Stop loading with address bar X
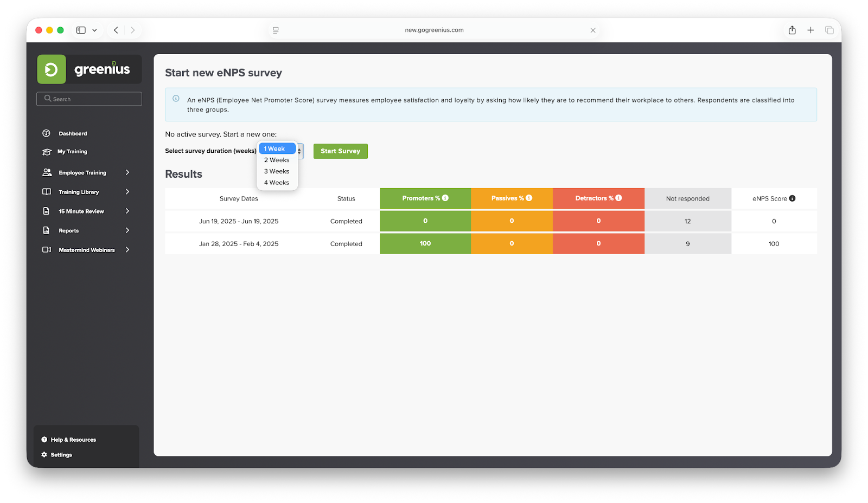The image size is (868, 503). (x=593, y=30)
